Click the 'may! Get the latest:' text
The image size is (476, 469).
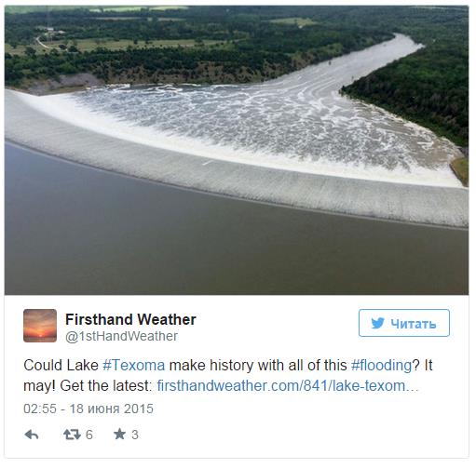(x=88, y=386)
